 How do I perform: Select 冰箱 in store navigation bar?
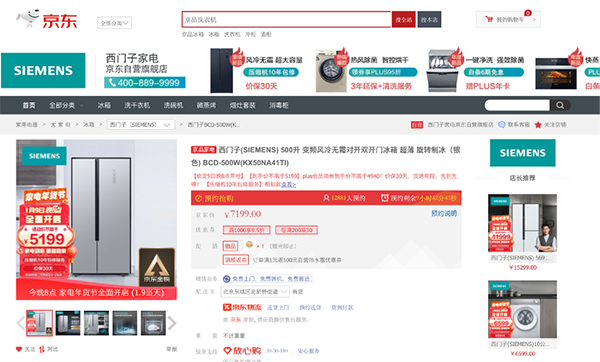(x=104, y=105)
